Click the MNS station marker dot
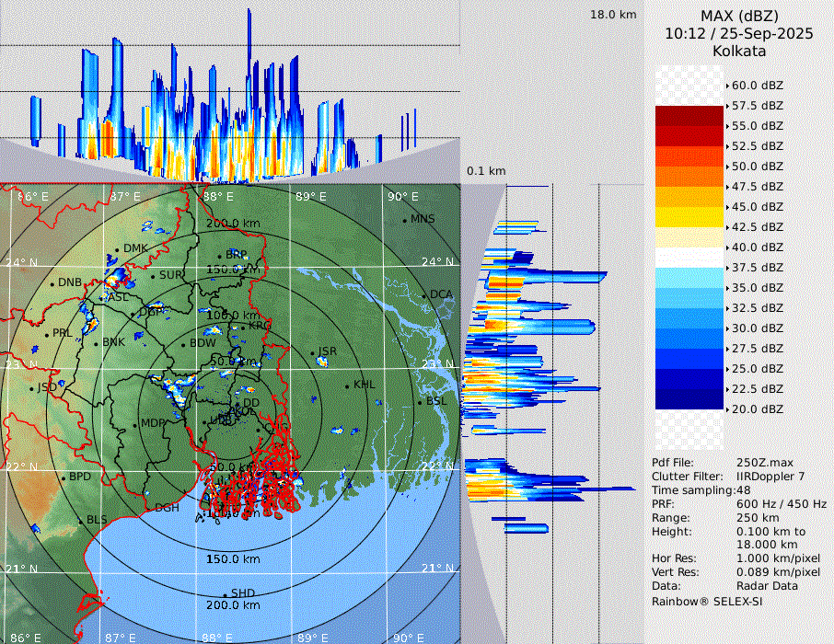This screenshot has width=834, height=644. pos(404,220)
